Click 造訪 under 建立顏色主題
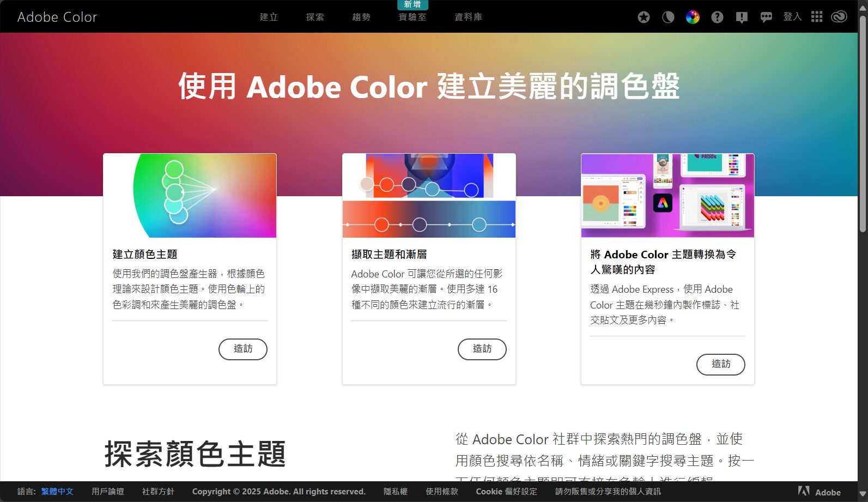The width and height of the screenshot is (868, 502). 243,349
